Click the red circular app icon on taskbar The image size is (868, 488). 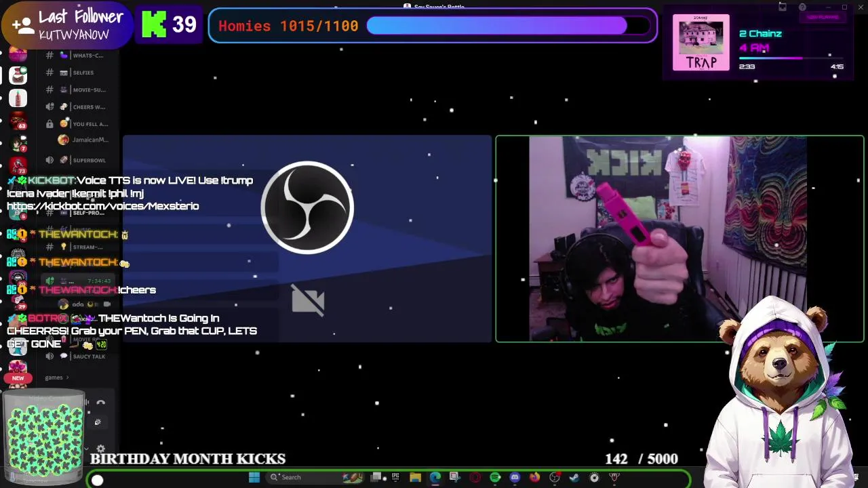point(475,477)
